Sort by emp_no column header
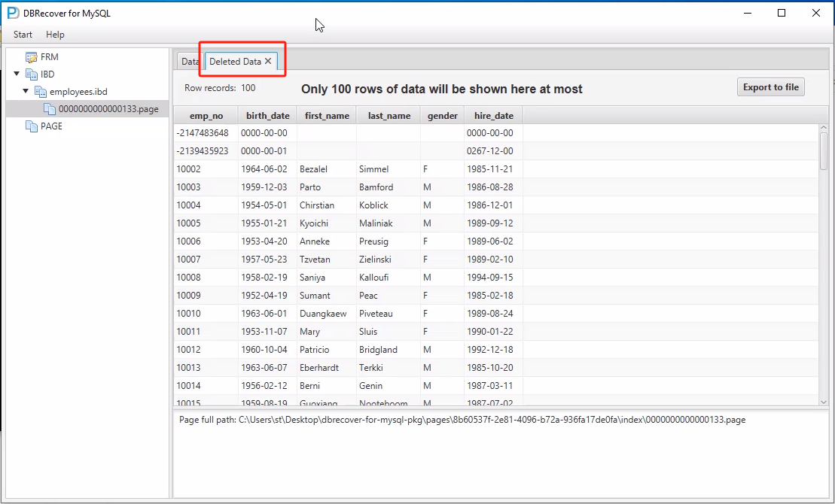Viewport: 835px width, 504px height. click(x=206, y=116)
